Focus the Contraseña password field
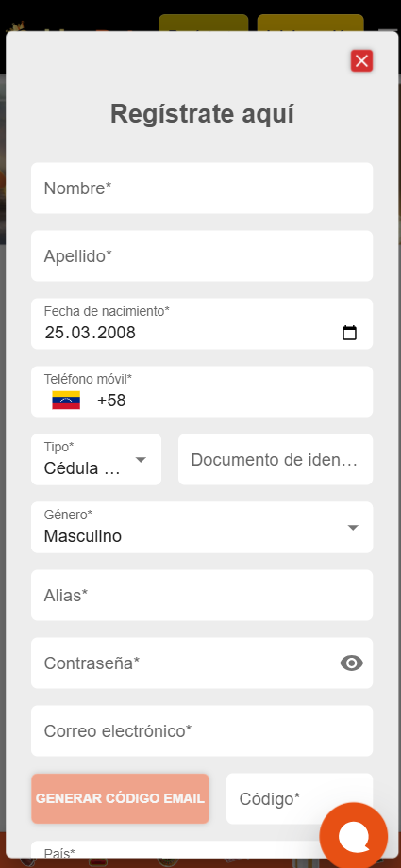 (202, 663)
